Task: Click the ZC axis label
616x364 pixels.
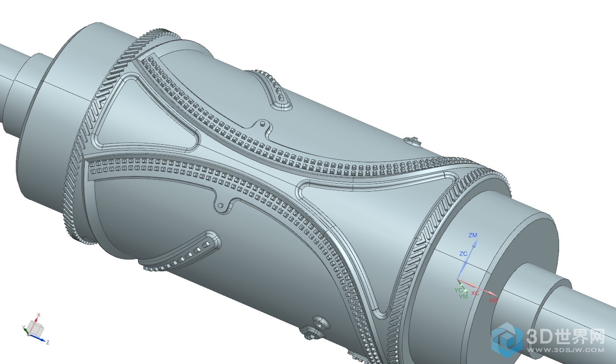Action: [463, 254]
